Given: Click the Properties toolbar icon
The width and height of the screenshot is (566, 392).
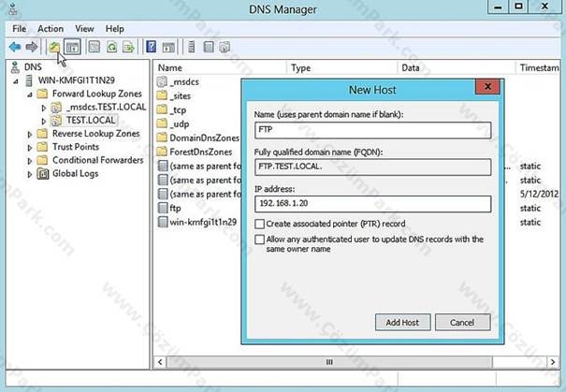Looking at the screenshot, I should pos(94,47).
